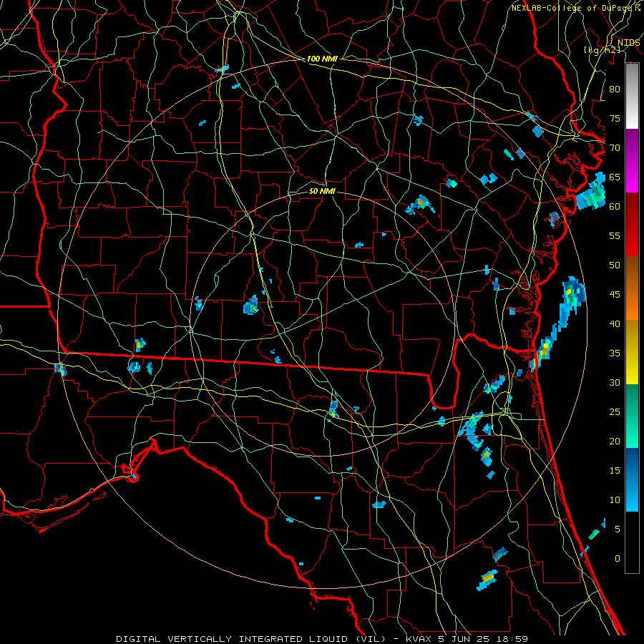Select the dark red segment of the color bar
644x644 pixels.
tap(632, 225)
